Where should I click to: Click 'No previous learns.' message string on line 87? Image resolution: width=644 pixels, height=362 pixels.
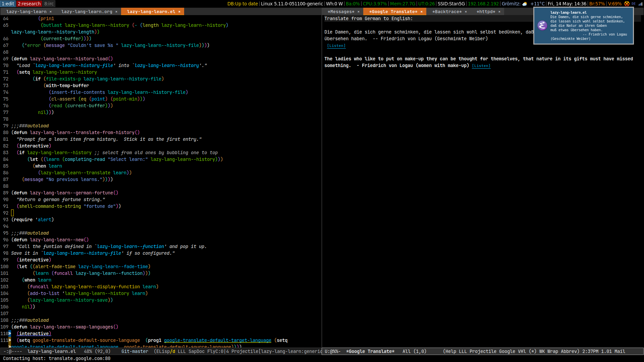tap(74, 179)
